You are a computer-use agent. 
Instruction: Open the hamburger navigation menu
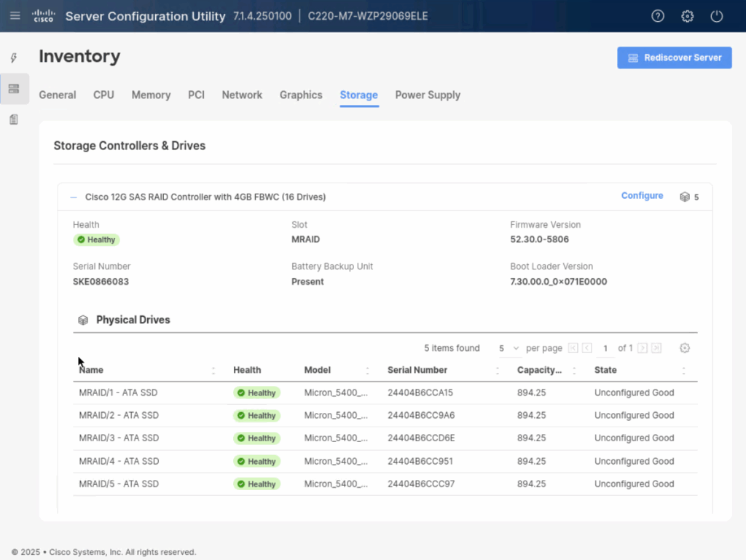pyautogui.click(x=15, y=16)
